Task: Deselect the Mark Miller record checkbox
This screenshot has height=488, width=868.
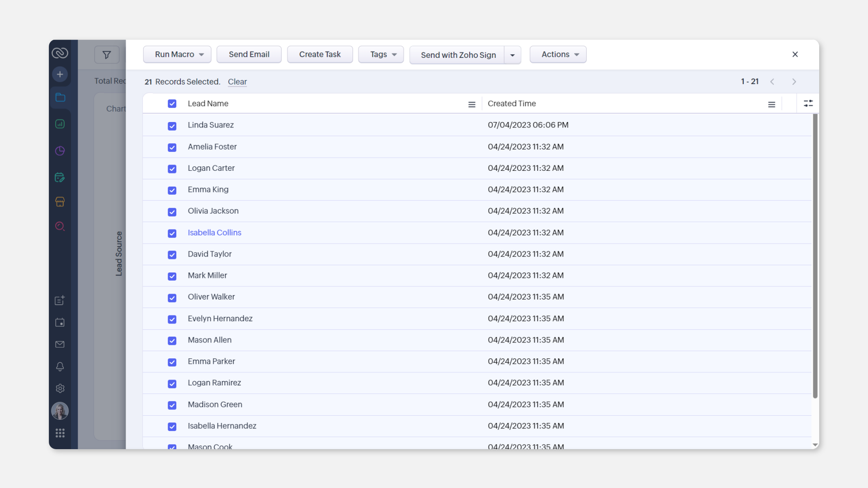Action: 172,276
